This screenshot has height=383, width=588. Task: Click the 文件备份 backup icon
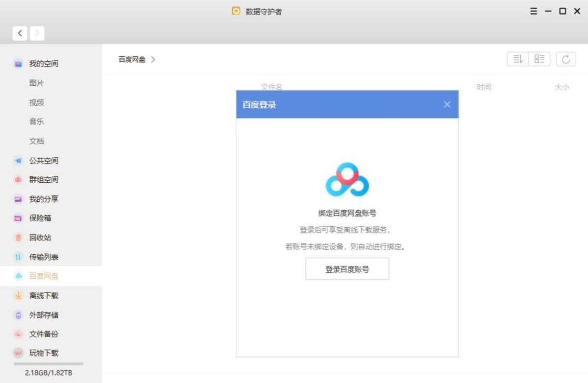[18, 335]
